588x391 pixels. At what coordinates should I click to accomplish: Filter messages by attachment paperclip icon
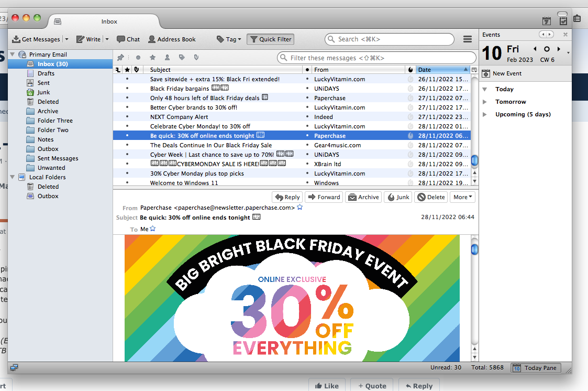click(196, 58)
